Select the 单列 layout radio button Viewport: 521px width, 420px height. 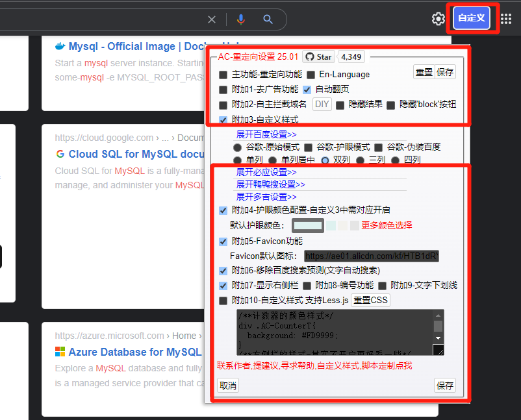[237, 161]
